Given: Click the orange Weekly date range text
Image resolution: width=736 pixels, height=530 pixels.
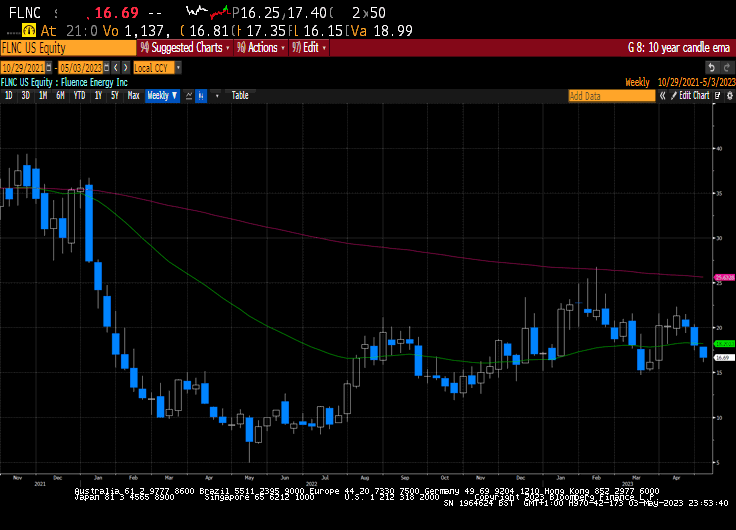Looking at the screenshot, I should click(x=680, y=83).
